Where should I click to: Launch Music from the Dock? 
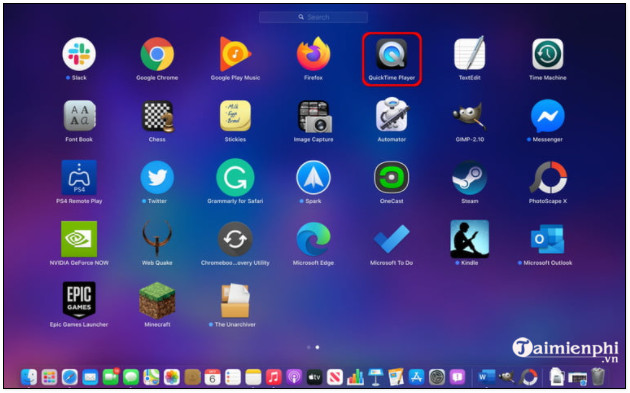click(x=274, y=377)
